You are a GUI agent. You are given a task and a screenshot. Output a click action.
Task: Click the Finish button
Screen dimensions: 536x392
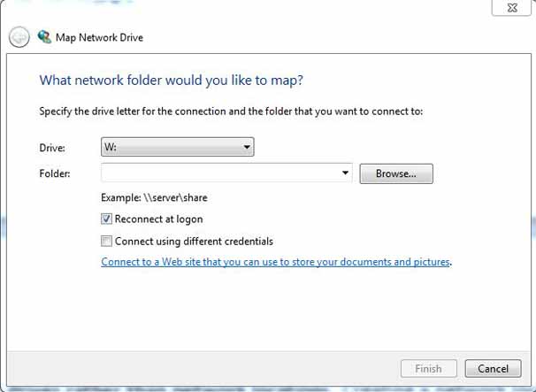431,368
